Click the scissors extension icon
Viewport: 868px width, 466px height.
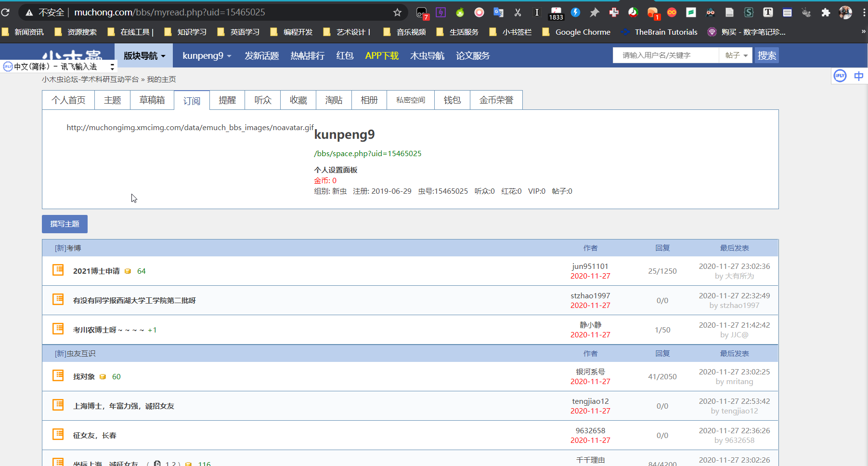tap(518, 13)
